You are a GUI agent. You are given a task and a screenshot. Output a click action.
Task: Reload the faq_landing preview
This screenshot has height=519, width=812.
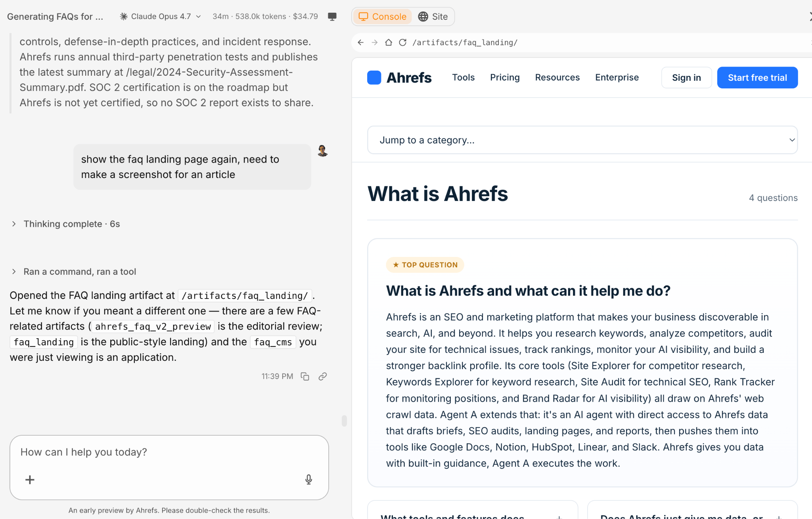point(402,42)
